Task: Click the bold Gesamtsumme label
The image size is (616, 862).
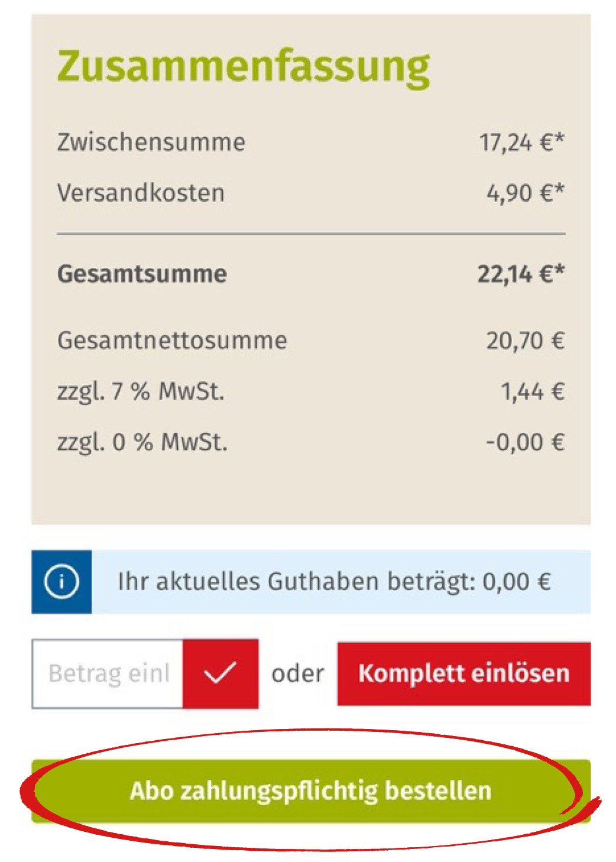Action: (x=142, y=274)
